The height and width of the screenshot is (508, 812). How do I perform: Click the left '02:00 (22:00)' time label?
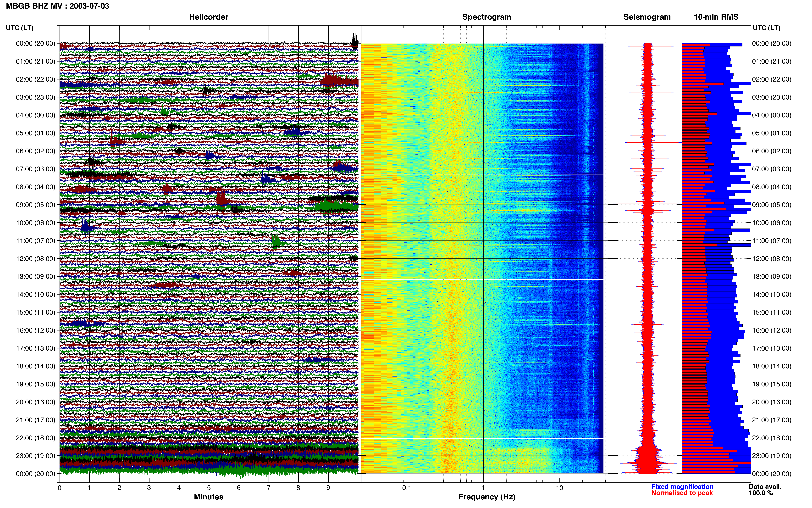click(36, 79)
